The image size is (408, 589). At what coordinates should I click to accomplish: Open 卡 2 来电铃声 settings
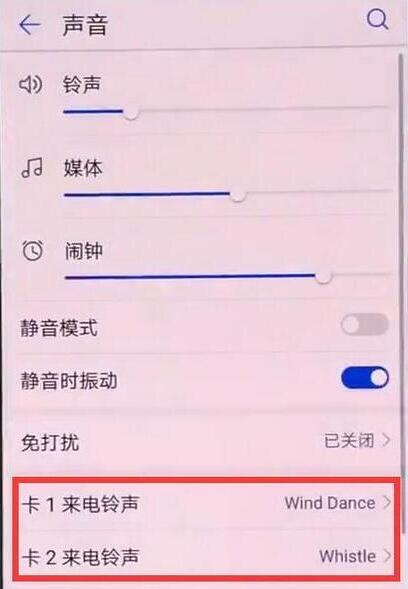coord(206,556)
